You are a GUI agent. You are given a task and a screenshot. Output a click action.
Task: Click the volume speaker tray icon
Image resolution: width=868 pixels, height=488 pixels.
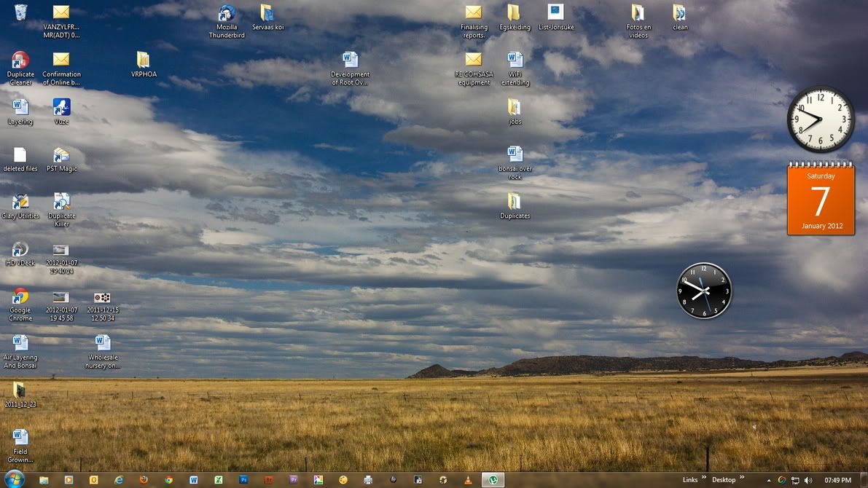pyautogui.click(x=808, y=480)
